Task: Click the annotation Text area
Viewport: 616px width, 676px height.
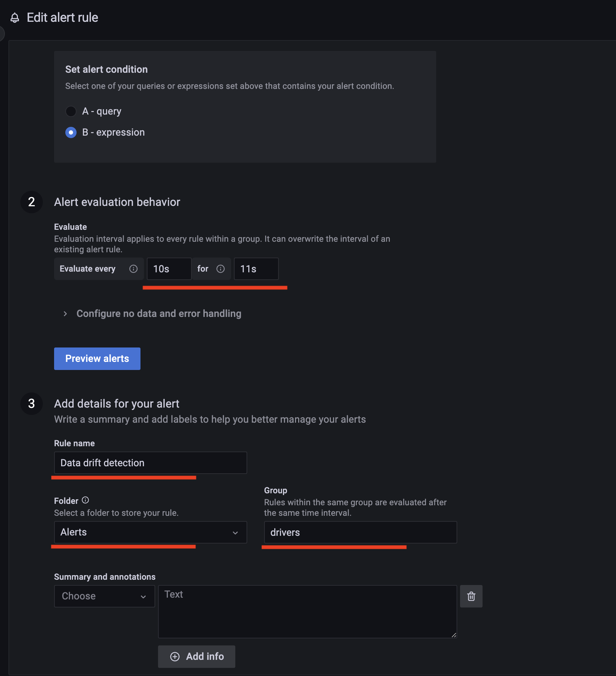Action: coord(308,612)
